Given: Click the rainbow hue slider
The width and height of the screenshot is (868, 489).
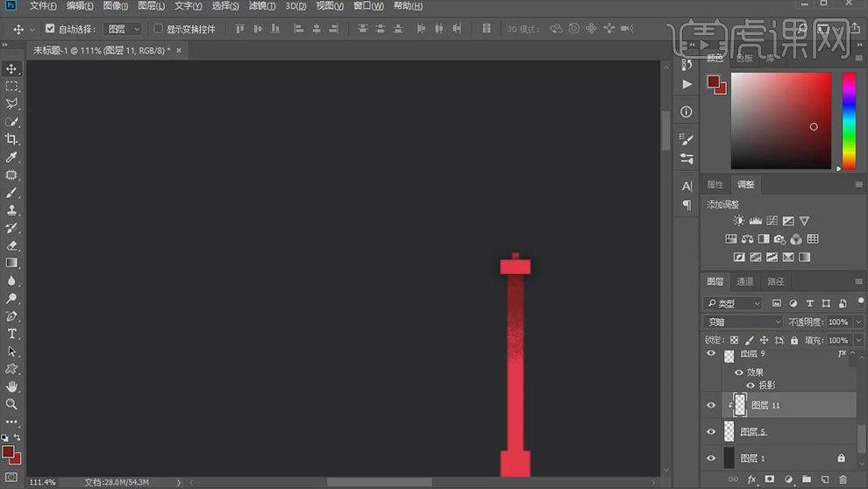Looking at the screenshot, I should pyautogui.click(x=850, y=121).
